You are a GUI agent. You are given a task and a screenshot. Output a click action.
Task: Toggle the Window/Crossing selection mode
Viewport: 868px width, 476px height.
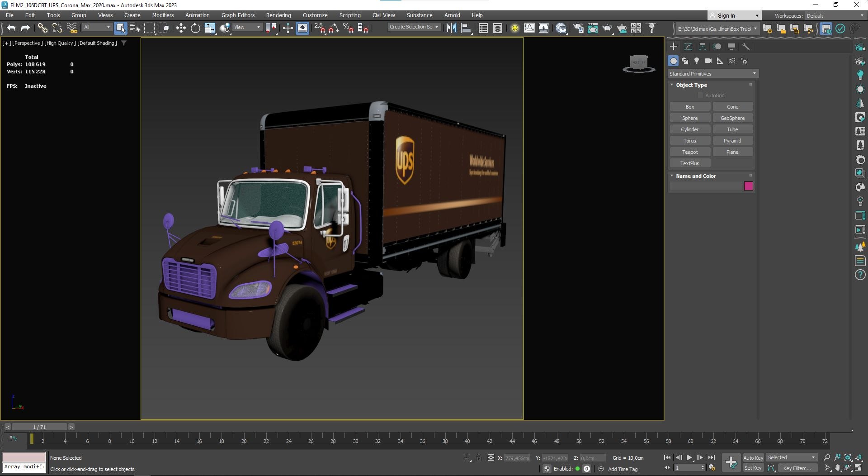tap(164, 28)
